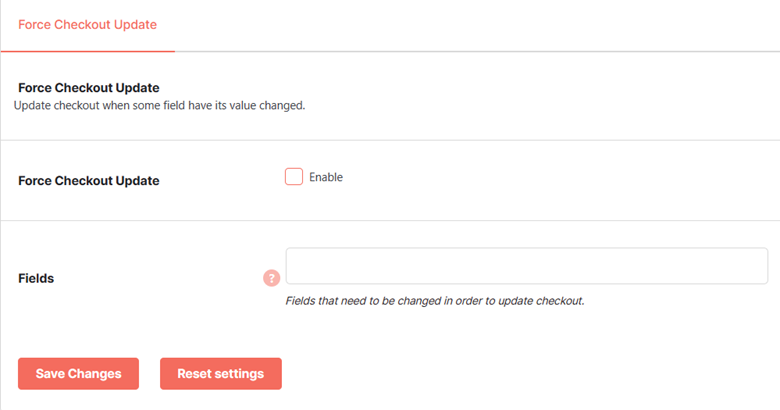
Task: Save the settings with the Save Changes button
Action: tap(79, 374)
